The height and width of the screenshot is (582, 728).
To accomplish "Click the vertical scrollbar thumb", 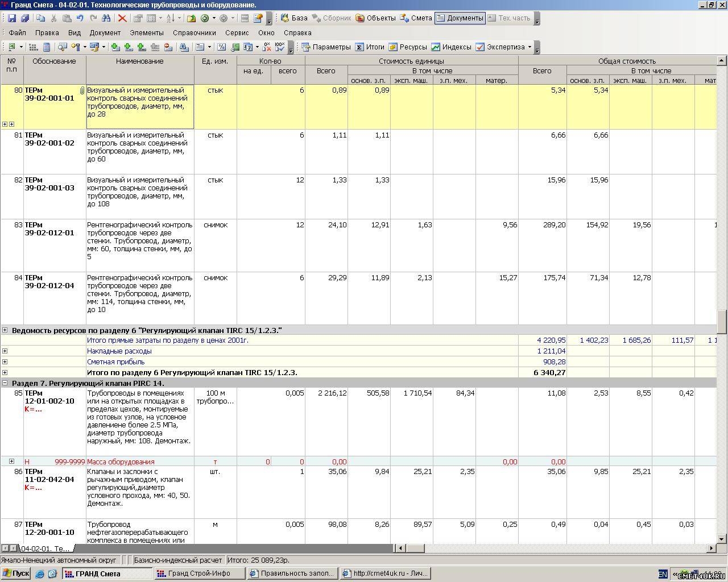I will pos(721,322).
